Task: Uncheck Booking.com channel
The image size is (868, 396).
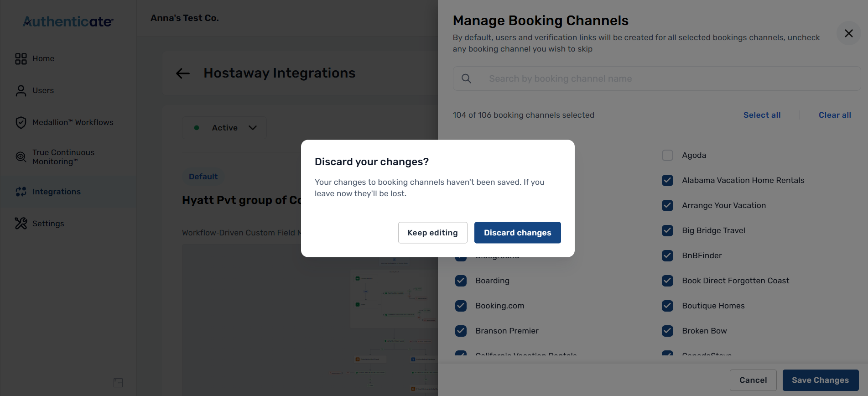Action: tap(461, 306)
